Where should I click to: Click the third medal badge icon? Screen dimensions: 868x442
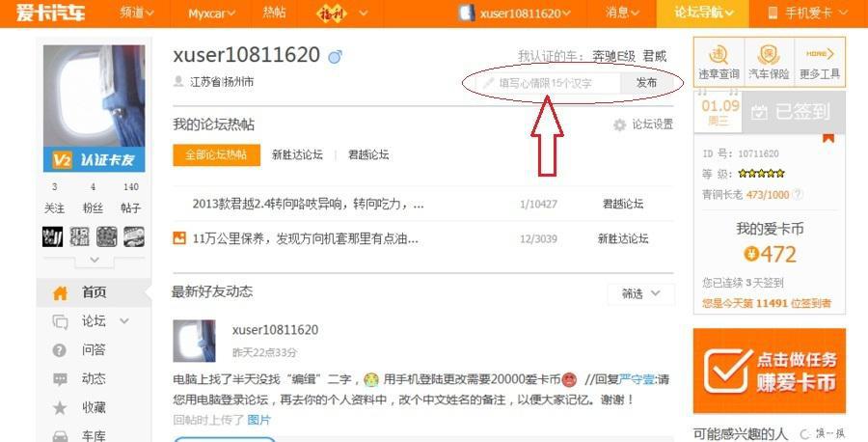107,236
